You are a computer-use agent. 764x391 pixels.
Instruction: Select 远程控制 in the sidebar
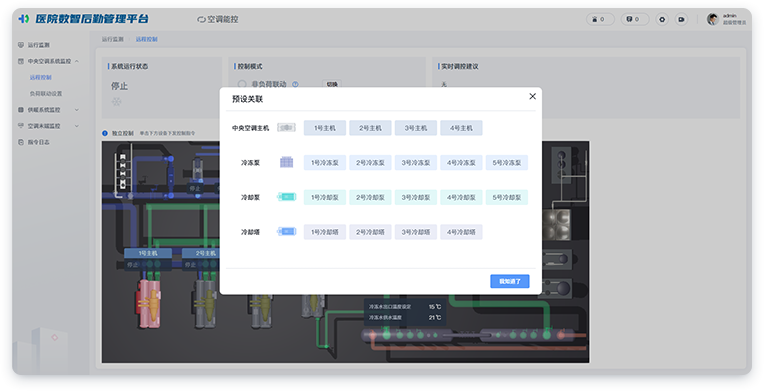click(x=41, y=78)
